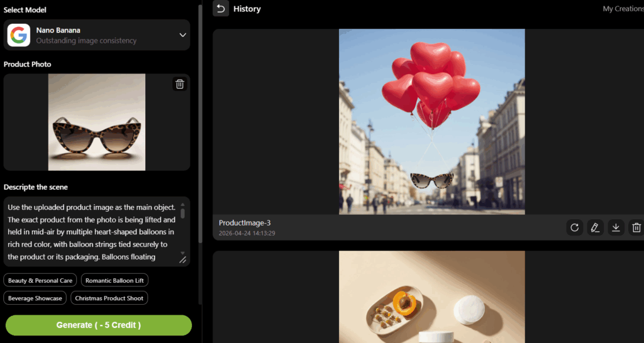Select the Romantic Balloon Lift preset
This screenshot has width=644, height=343.
coord(114,281)
